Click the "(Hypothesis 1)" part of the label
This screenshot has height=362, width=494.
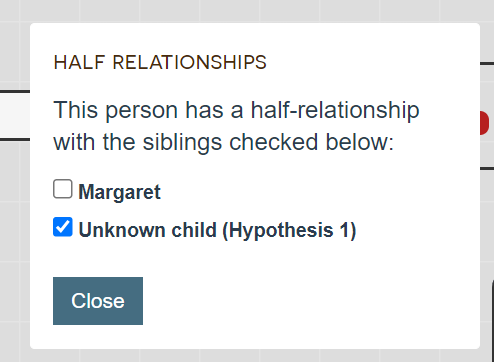[289, 230]
